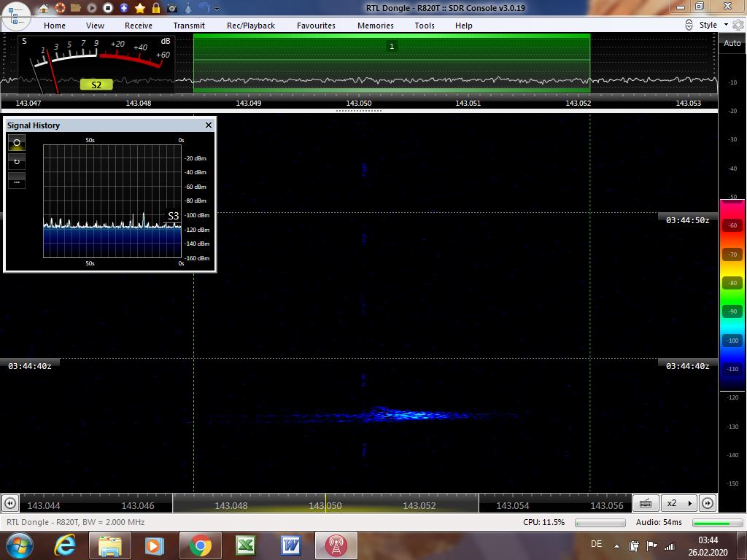Click the SDR Console taskbar icon
The width and height of the screenshot is (747, 560).
point(336,545)
